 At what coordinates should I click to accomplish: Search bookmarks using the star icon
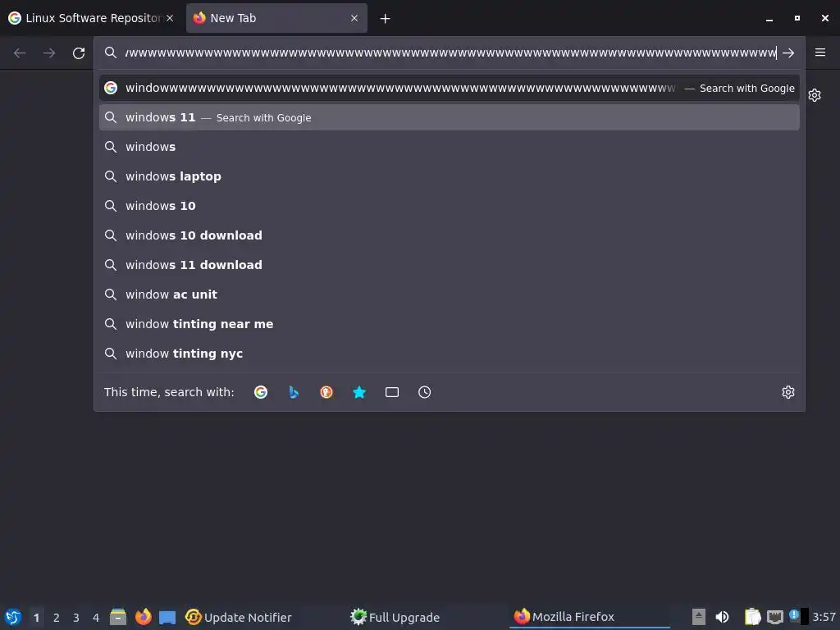359,392
